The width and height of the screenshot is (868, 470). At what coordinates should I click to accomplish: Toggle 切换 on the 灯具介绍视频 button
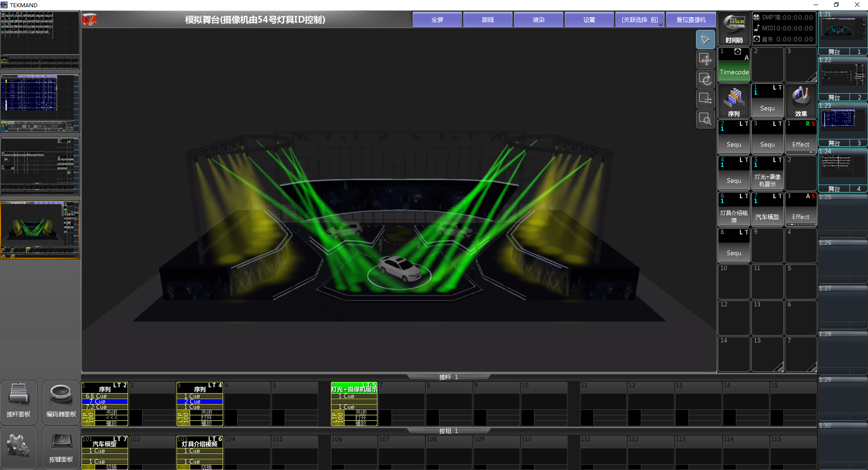(206, 467)
